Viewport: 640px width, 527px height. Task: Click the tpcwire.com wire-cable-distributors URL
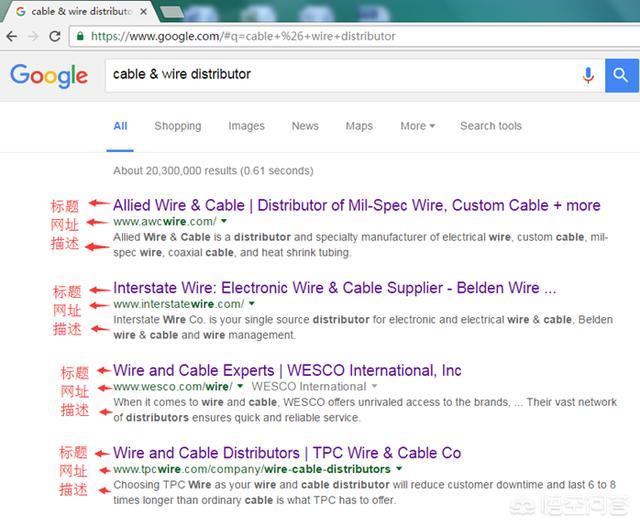coord(252,469)
